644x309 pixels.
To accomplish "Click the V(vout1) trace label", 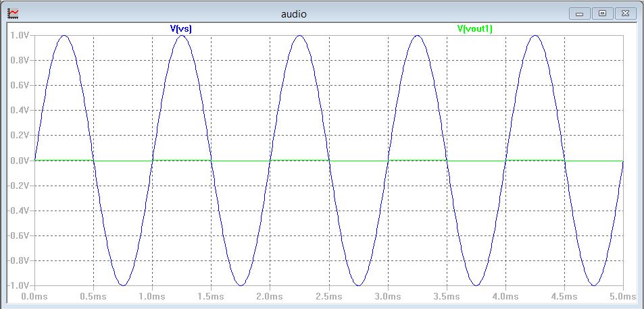I will (475, 29).
